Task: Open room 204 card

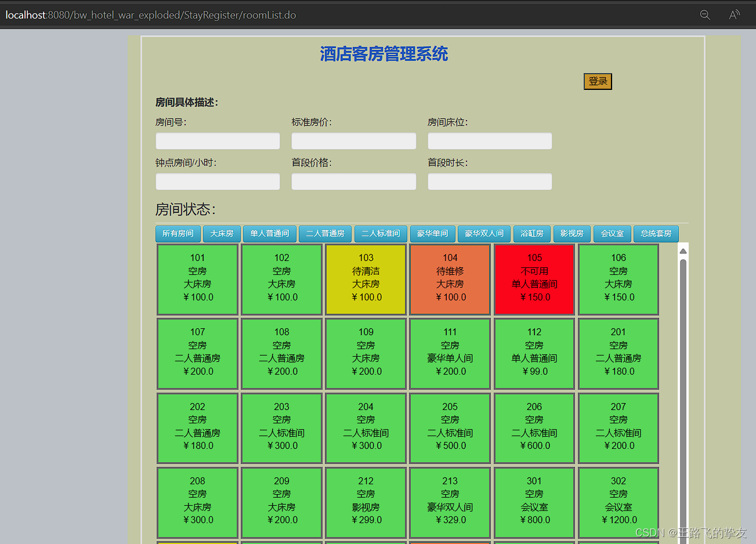Action: click(366, 428)
